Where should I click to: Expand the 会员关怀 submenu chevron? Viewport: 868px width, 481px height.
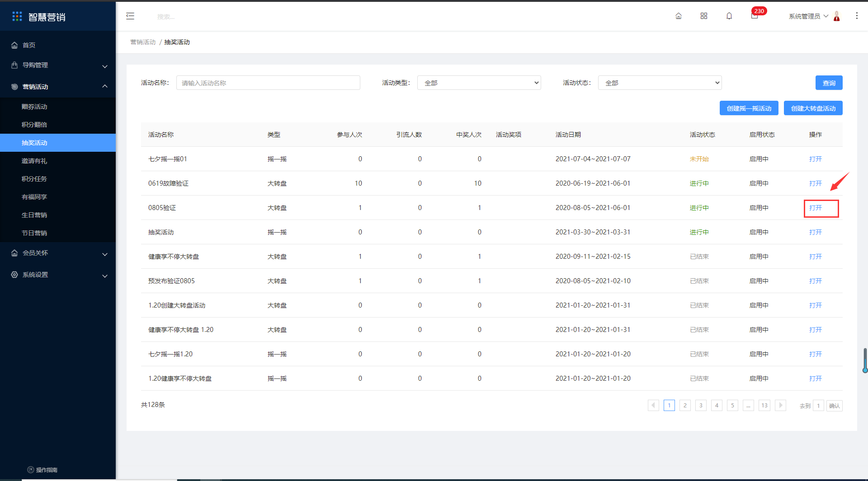pyautogui.click(x=105, y=254)
